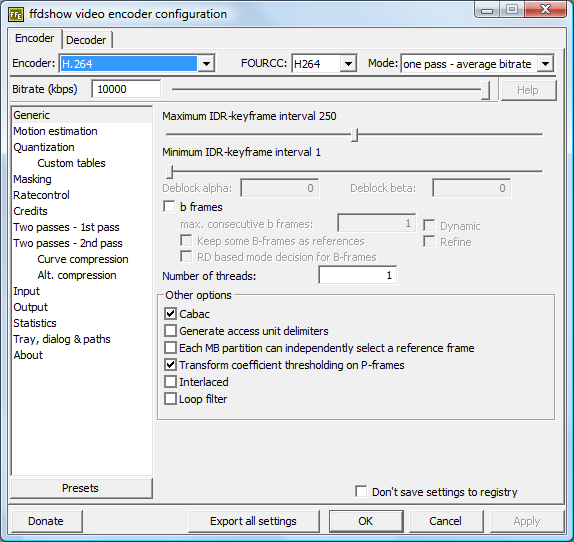
Task: Click the Bitrate (kbps) input field
Action: coord(126,89)
